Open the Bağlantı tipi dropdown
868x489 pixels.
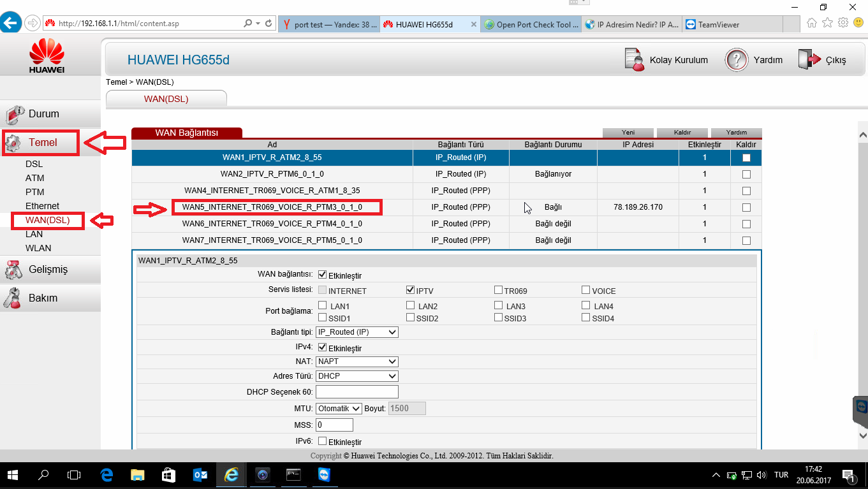coord(357,332)
